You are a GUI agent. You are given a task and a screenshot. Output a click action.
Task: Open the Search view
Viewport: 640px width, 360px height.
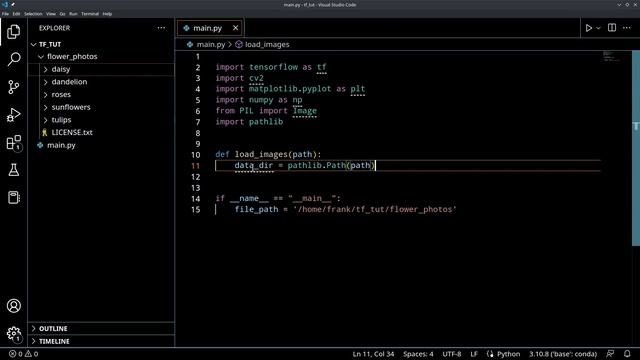coord(13,59)
